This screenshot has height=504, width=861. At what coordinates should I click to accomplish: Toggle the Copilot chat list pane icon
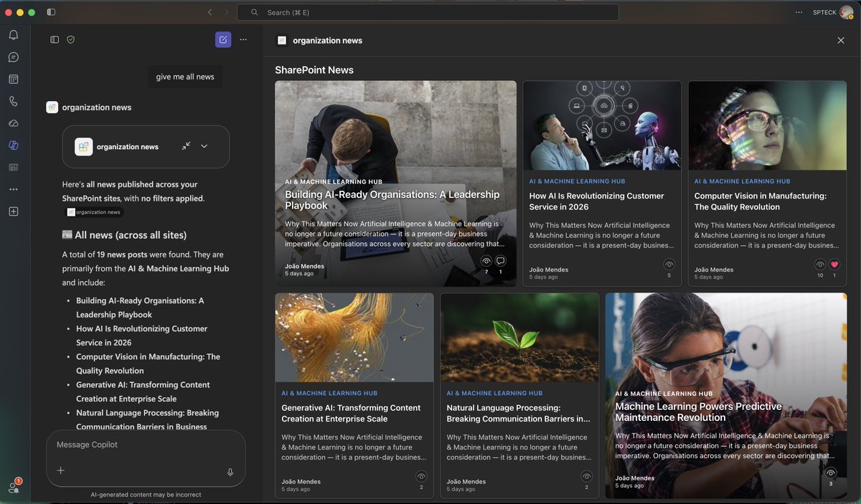click(55, 39)
